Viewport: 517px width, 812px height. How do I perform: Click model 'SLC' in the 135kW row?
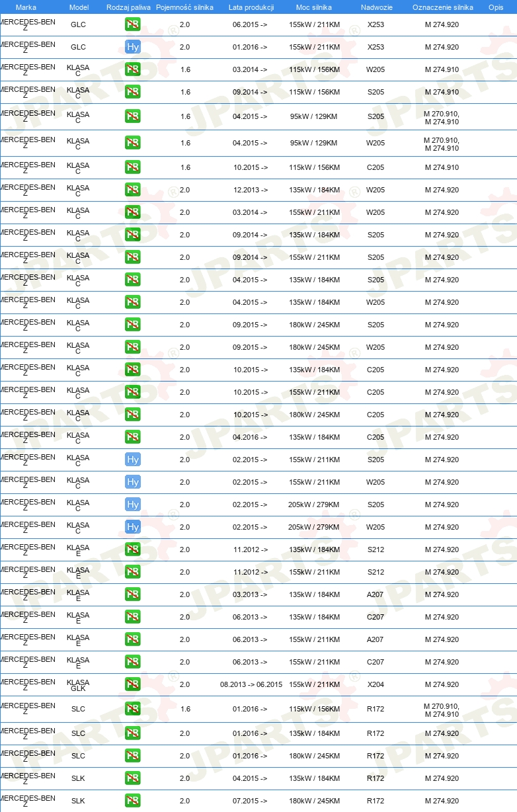(x=78, y=734)
